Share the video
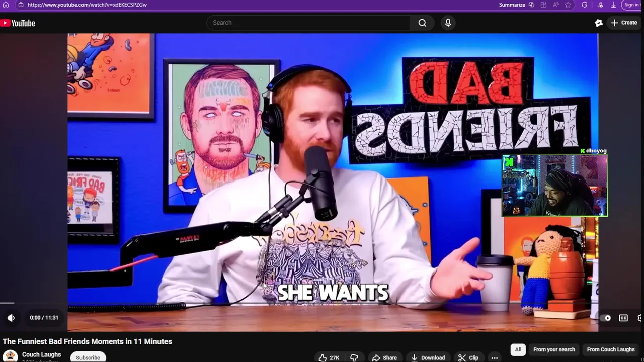This screenshot has height=362, width=644. (384, 358)
